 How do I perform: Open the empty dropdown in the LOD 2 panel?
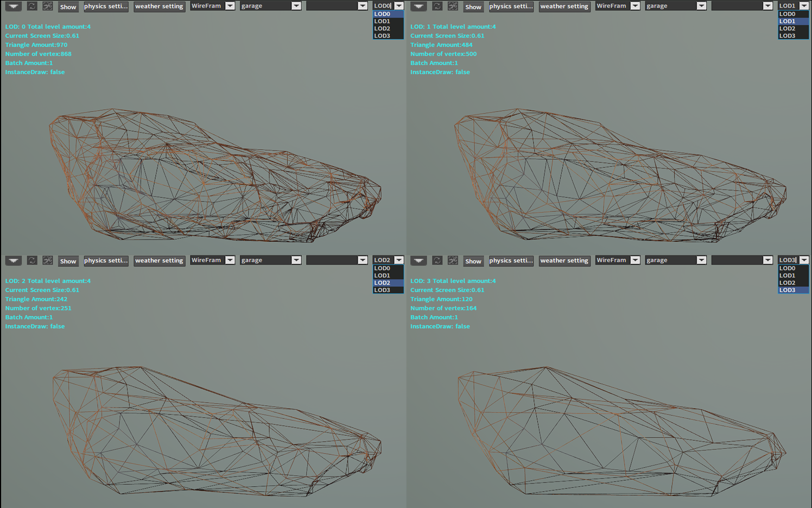337,260
